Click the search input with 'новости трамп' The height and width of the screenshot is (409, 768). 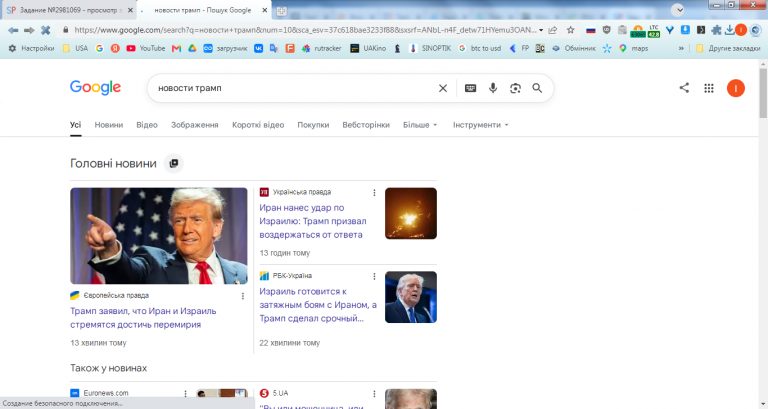tap(294, 88)
